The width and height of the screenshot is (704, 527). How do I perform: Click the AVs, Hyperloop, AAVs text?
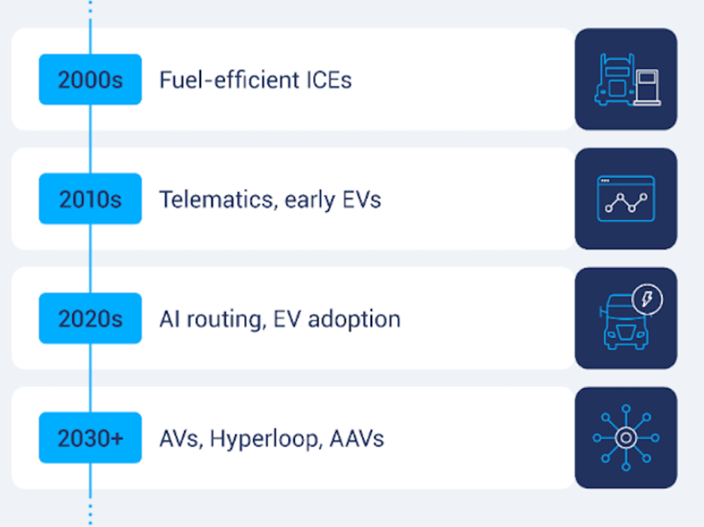(272, 439)
